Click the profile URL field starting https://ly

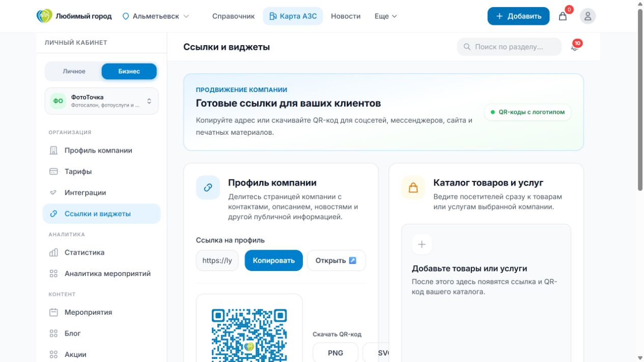pos(217,260)
